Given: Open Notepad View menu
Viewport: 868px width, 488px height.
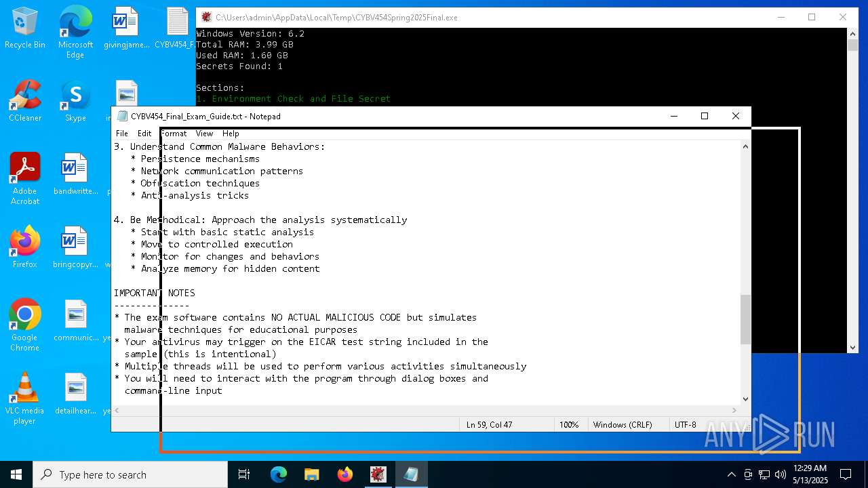Looking at the screenshot, I should click(x=204, y=134).
